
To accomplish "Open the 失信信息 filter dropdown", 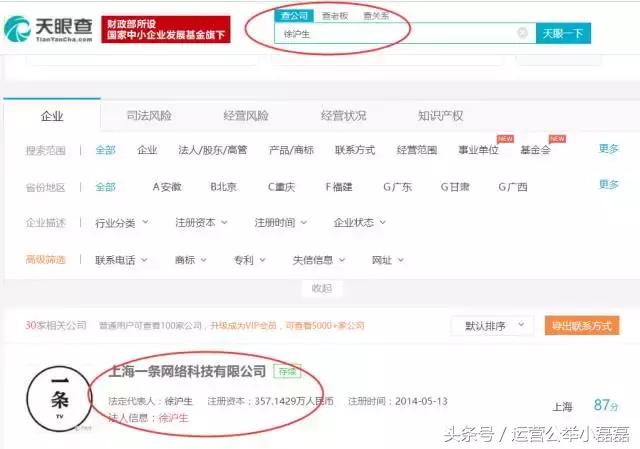I will click(319, 260).
